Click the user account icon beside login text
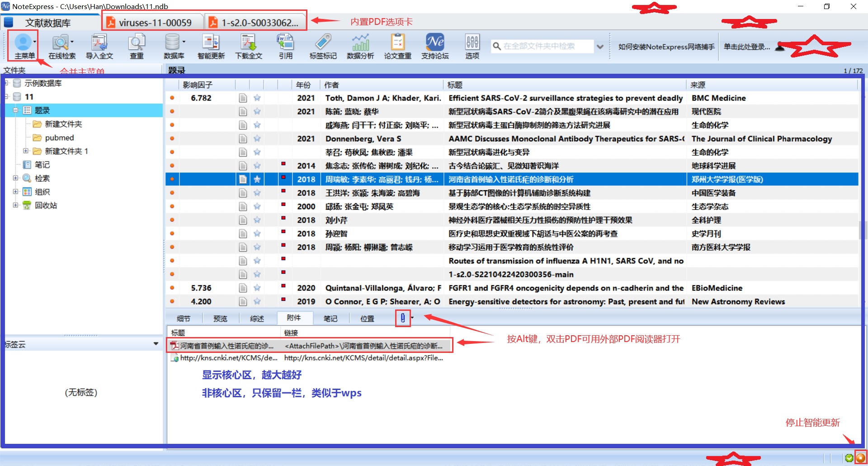 780,47
